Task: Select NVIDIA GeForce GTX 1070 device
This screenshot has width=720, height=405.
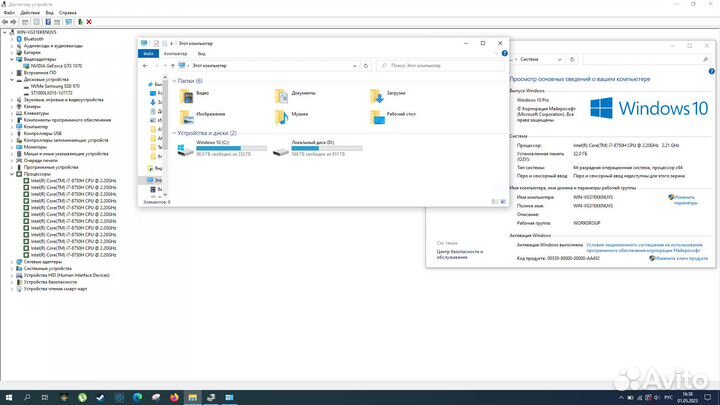Action: coord(56,66)
